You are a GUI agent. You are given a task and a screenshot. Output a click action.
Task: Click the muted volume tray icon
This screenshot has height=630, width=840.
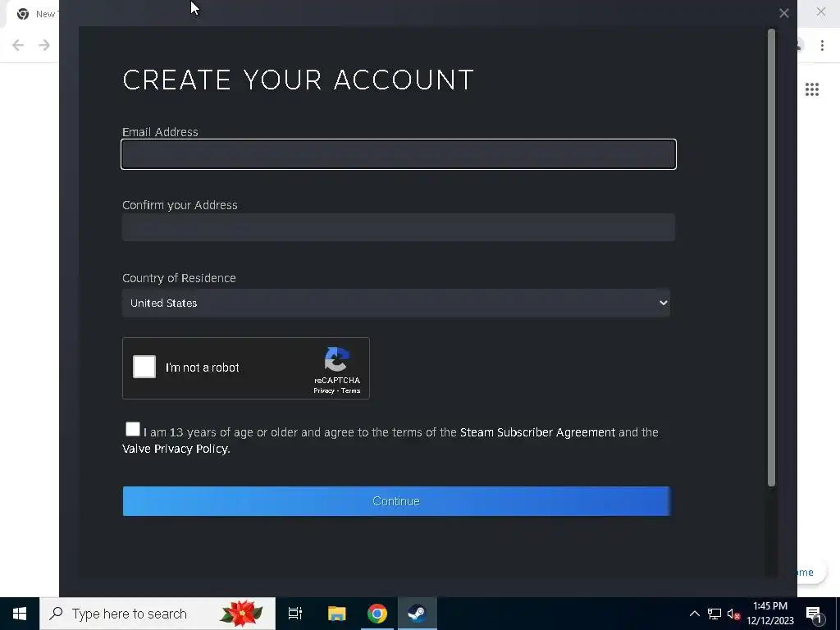point(733,614)
